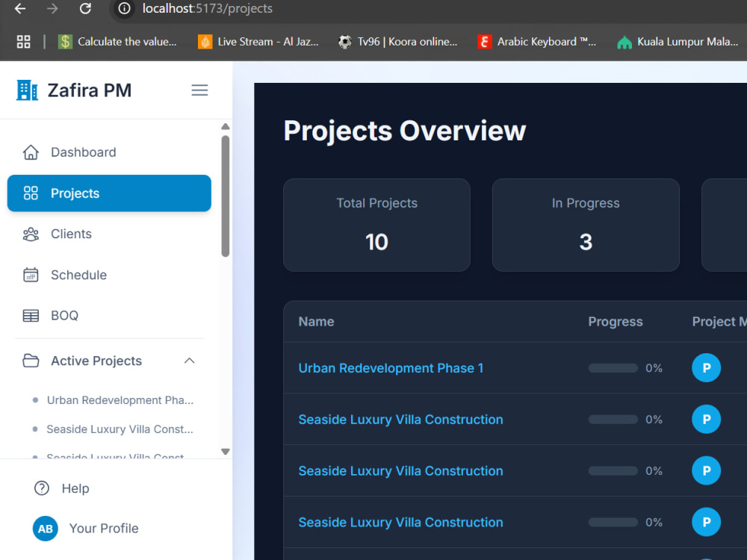Click P manager avatar for Urban Redevelopment

pos(706,368)
